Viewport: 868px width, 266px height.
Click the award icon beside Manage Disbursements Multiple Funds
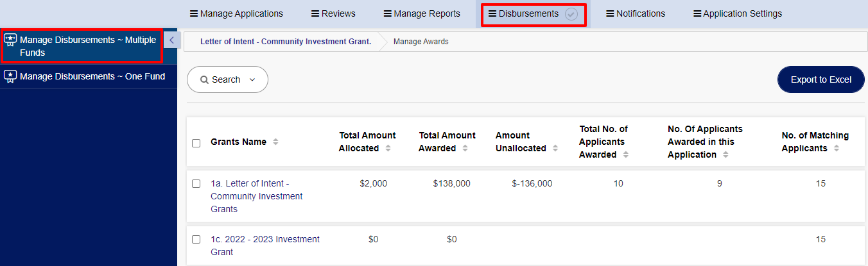click(x=10, y=40)
